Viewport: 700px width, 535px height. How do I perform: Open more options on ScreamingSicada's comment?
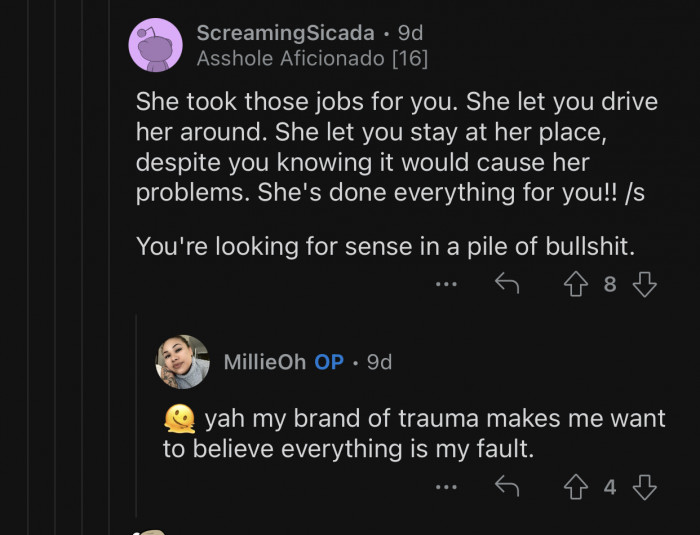click(446, 285)
